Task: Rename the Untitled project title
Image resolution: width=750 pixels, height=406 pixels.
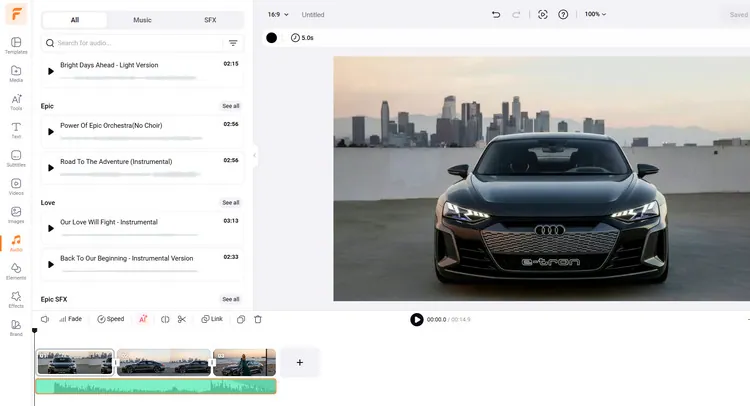Action: pos(313,15)
